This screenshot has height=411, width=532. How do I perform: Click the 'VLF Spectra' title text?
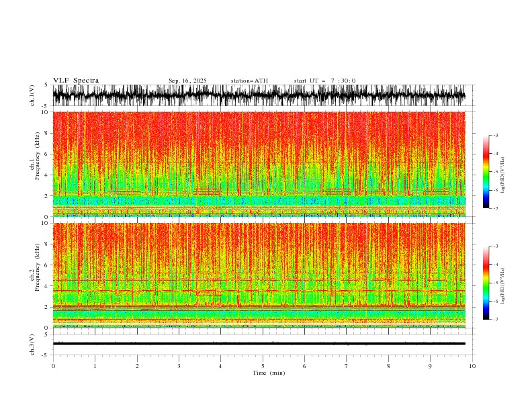76,81
